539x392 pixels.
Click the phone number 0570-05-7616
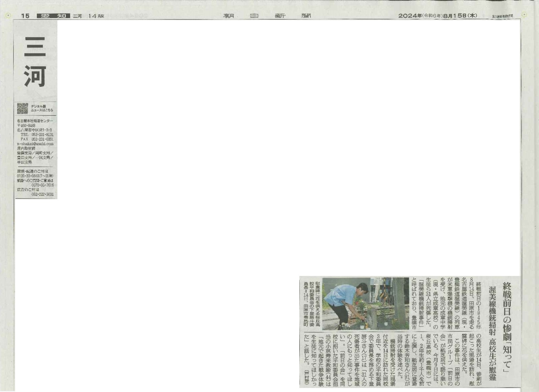pos(43,185)
